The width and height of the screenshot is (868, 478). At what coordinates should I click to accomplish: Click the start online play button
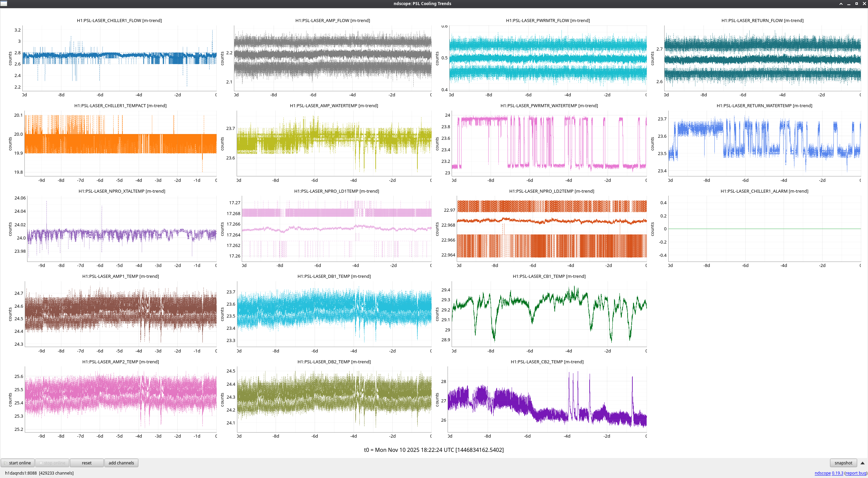[18, 463]
